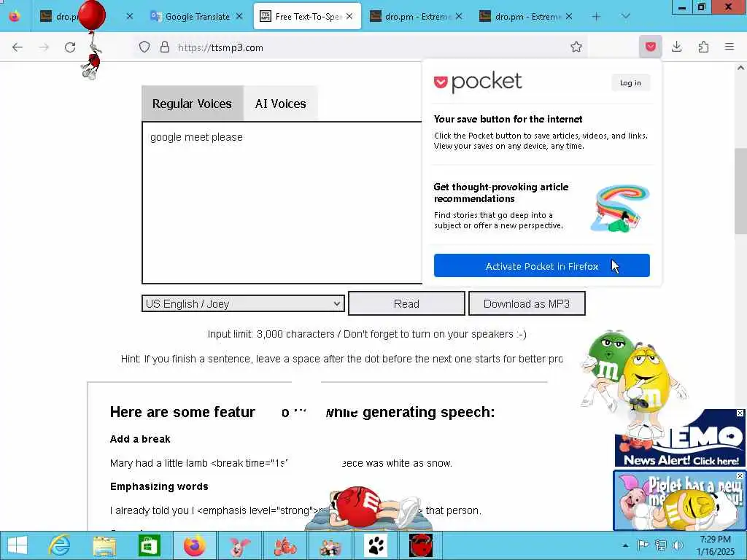747x560 pixels.
Task: Click the volume speaker tray icon
Action: pyautogui.click(x=678, y=545)
